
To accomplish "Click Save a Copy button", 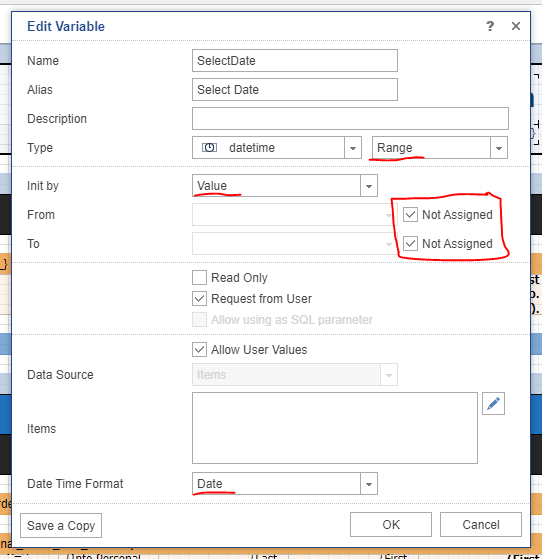I will pyautogui.click(x=61, y=525).
